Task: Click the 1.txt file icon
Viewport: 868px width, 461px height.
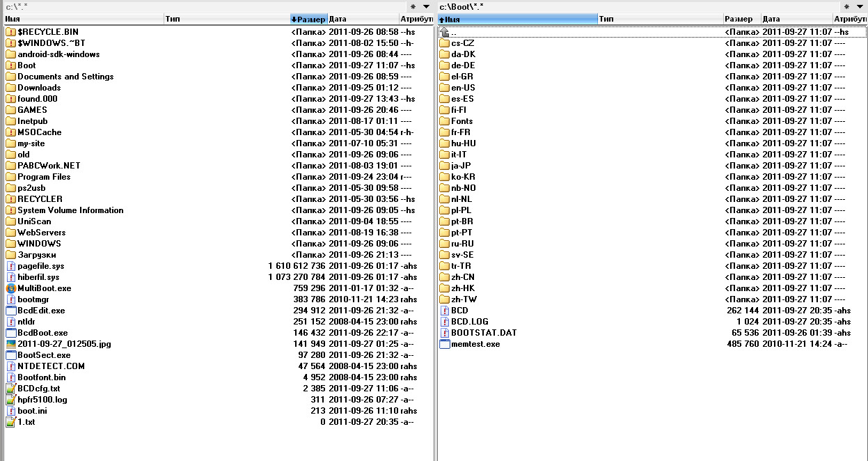Action: pos(10,422)
